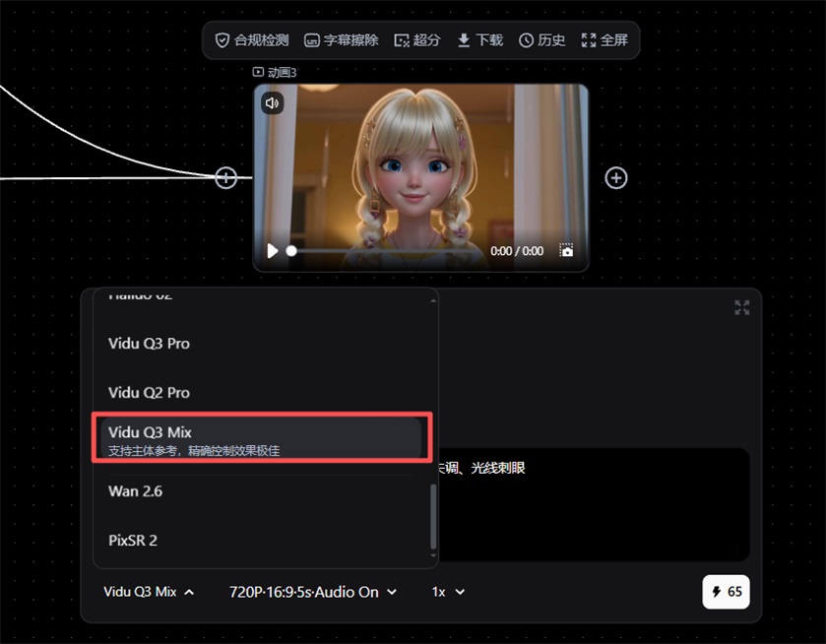Open the 字幕擦除 subtitle removal tool
This screenshot has width=826, height=644.
click(342, 40)
